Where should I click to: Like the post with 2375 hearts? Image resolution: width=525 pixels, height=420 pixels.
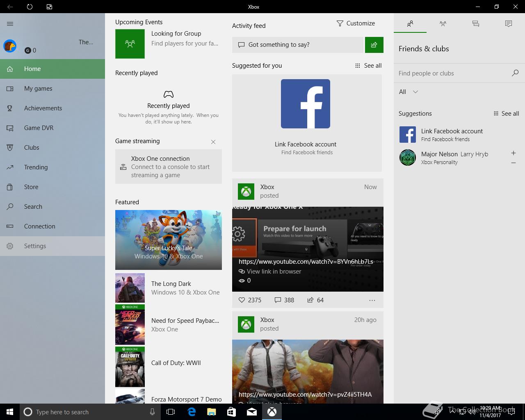pos(250,300)
